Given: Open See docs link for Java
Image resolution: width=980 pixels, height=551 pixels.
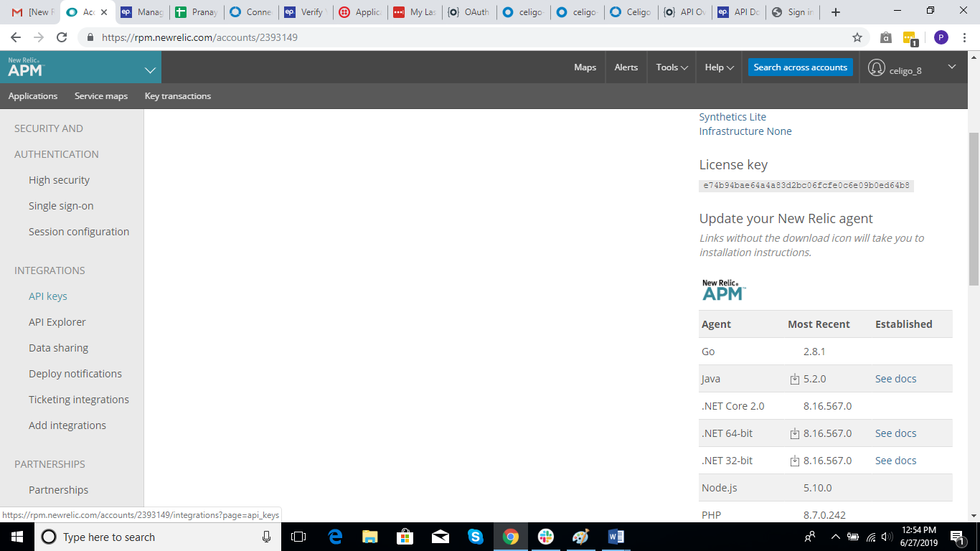Looking at the screenshot, I should pos(895,379).
